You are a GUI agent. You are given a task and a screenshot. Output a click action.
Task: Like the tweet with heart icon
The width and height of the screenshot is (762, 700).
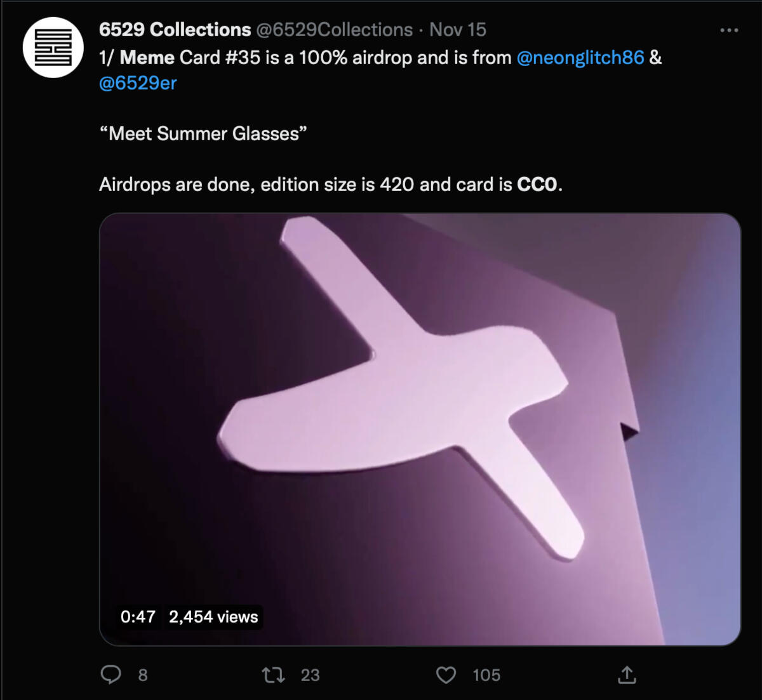point(446,675)
